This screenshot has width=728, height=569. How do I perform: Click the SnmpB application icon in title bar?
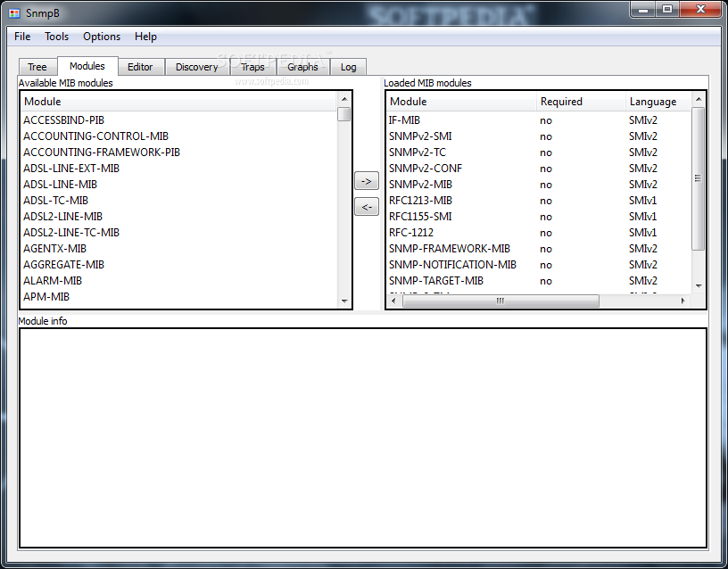[x=14, y=13]
